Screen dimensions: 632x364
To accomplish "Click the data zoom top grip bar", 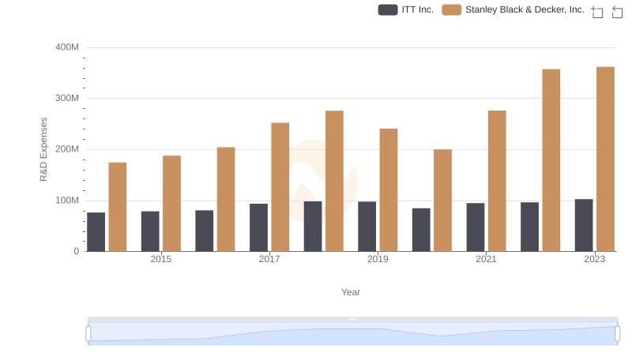I will (x=352, y=319).
